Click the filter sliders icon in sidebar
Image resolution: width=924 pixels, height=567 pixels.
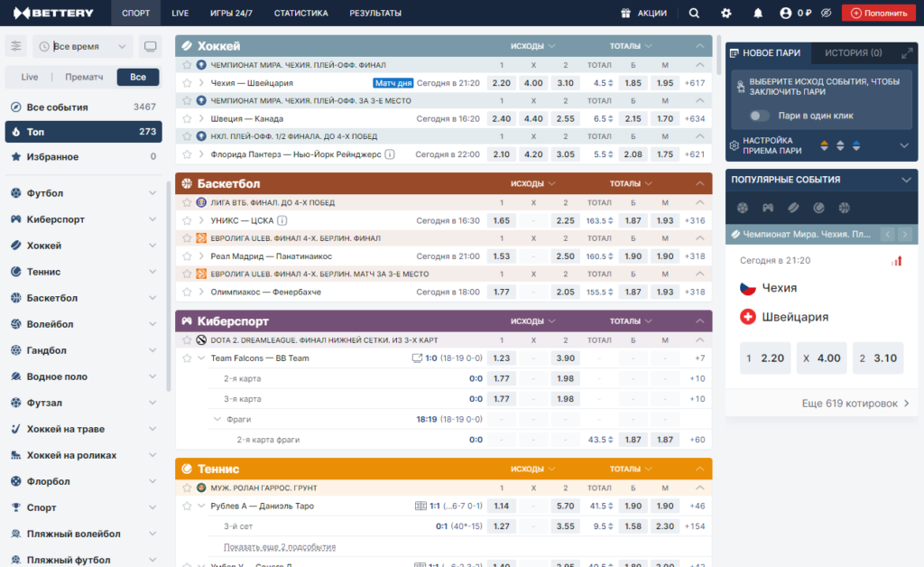click(16, 46)
